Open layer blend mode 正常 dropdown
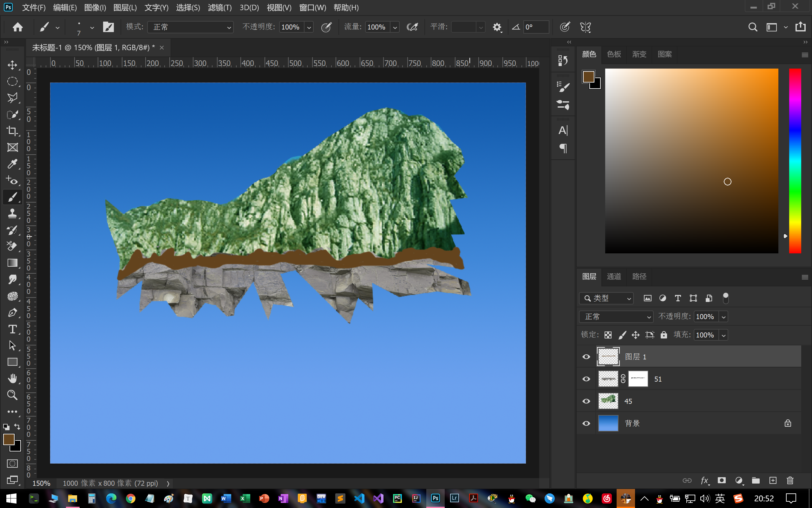The image size is (812, 508). [x=616, y=317]
